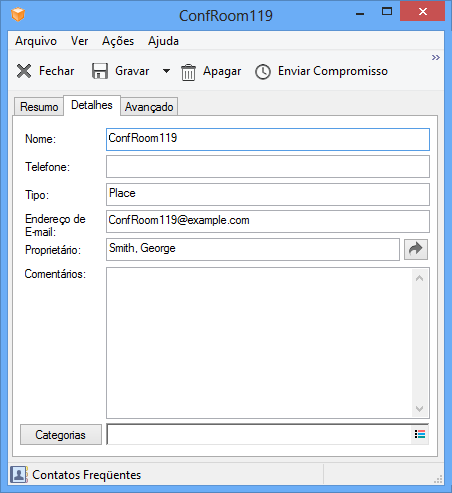The width and height of the screenshot is (452, 493).
Task: Click the Comentários scrollbar down arrow
Action: (419, 408)
